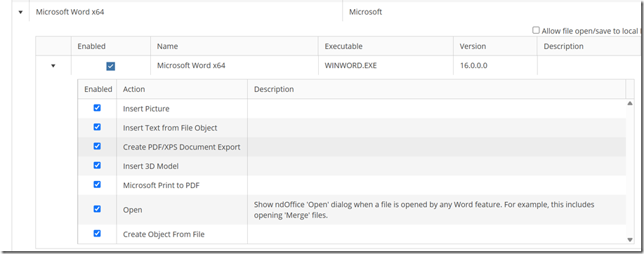Disable Insert Text from File Object action
The height and width of the screenshot is (254, 644).
(x=97, y=127)
